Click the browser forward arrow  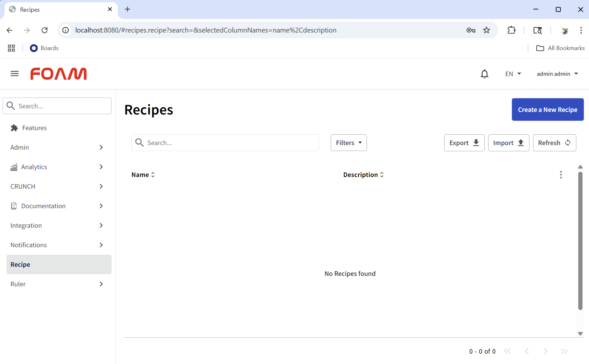pos(27,30)
